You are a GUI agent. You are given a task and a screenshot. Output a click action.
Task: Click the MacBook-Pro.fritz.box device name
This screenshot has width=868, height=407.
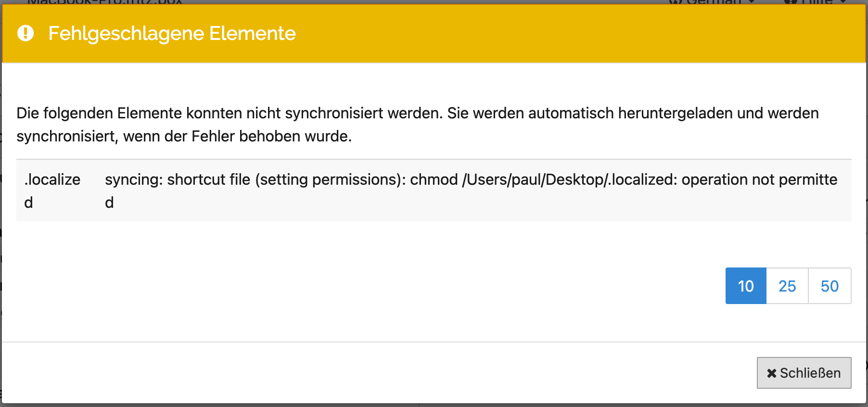104,2
